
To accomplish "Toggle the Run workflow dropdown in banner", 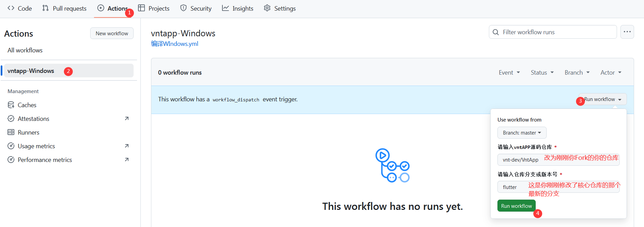I will tap(603, 99).
